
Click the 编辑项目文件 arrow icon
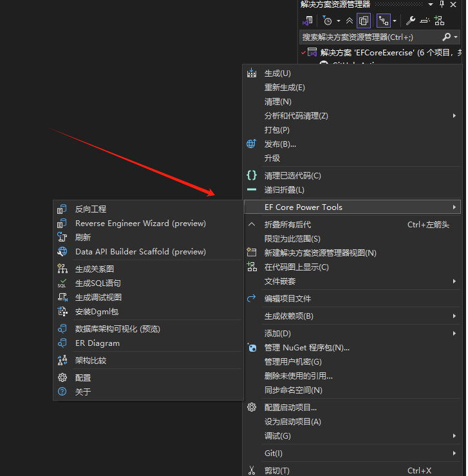pos(252,298)
